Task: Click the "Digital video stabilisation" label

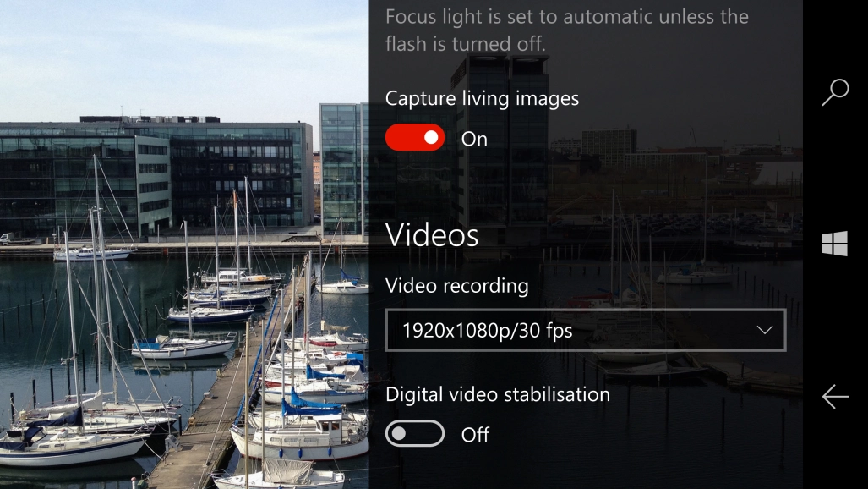Action: coord(498,394)
